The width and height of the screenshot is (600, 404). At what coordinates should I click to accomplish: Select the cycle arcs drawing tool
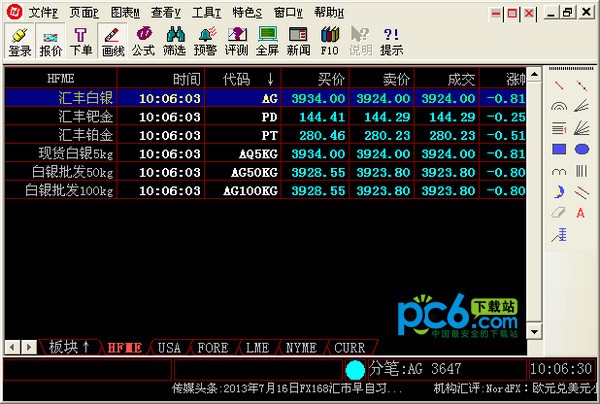pos(559,171)
